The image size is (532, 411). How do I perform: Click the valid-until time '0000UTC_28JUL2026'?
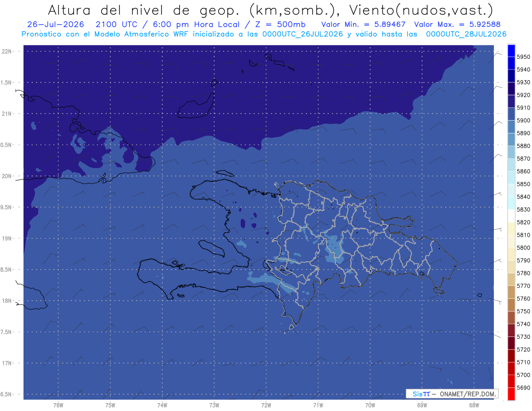click(466, 34)
